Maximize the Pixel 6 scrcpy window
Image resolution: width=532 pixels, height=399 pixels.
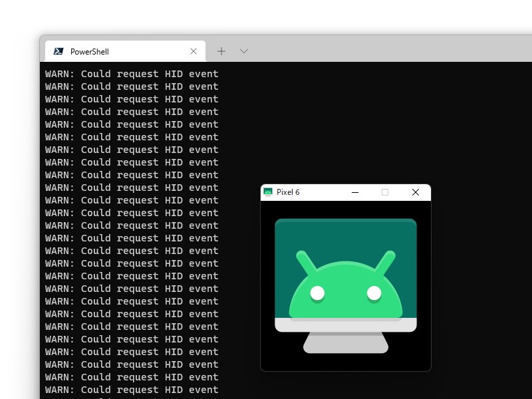click(385, 192)
